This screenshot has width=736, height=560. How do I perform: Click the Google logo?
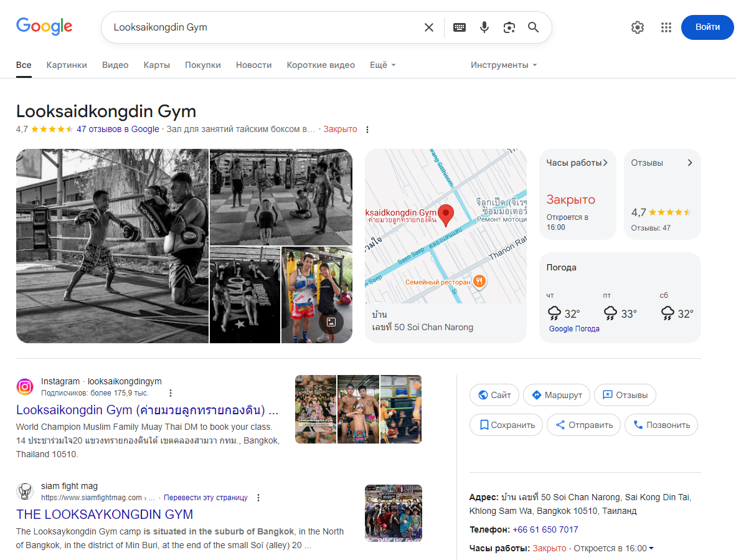[44, 26]
